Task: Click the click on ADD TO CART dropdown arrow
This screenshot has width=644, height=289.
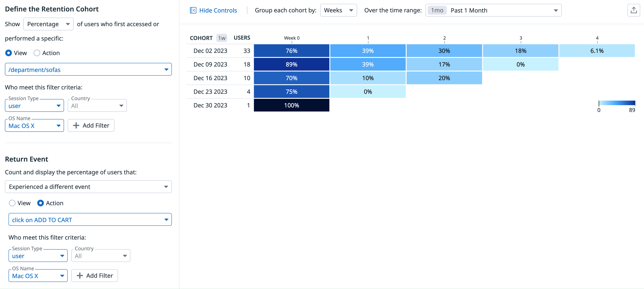Action: click(x=166, y=220)
